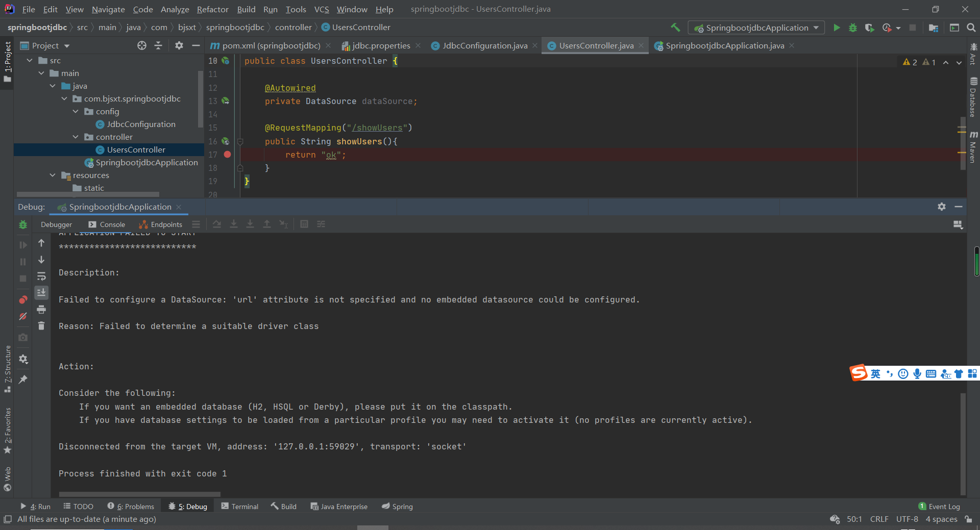Collapse the src folder
This screenshot has width=980, height=530.
pyautogui.click(x=30, y=60)
